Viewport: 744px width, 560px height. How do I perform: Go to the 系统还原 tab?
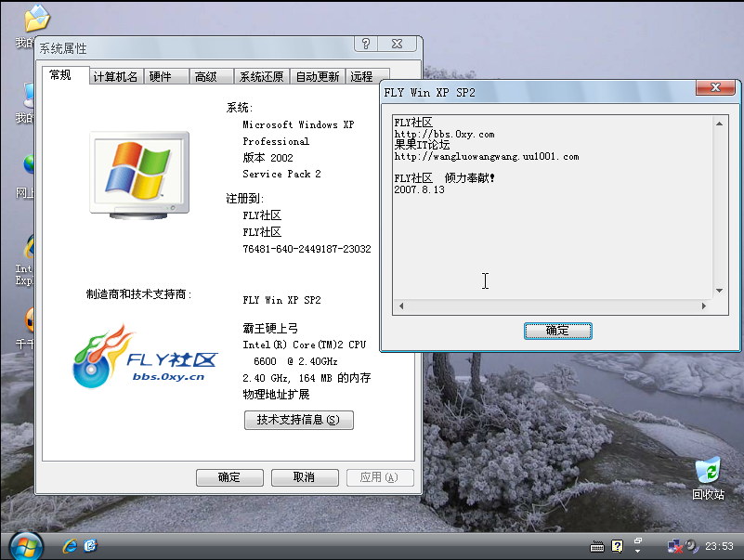(x=261, y=76)
